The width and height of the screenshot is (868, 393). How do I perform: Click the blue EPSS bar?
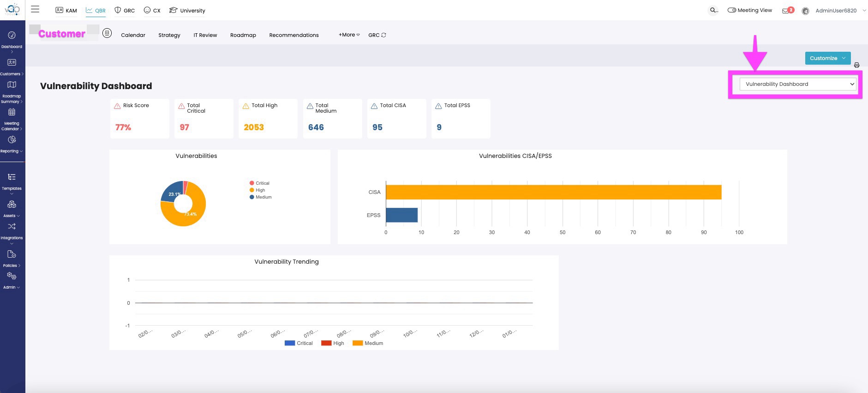(x=401, y=215)
